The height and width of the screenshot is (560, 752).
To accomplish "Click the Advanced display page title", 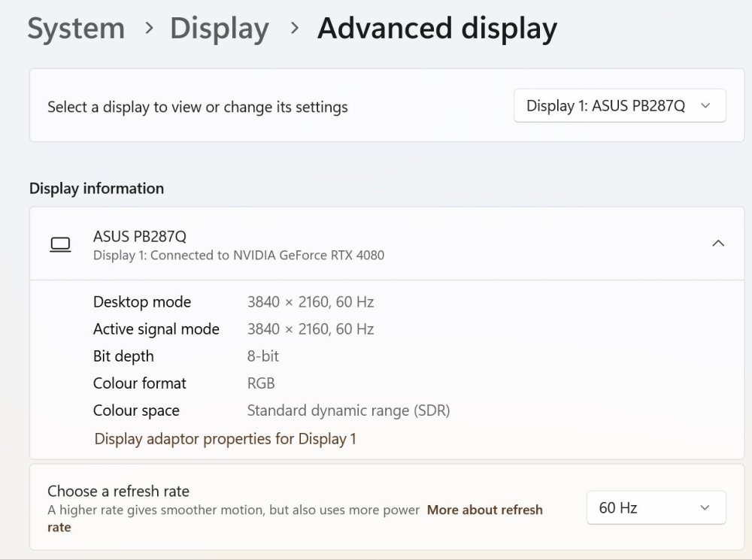I will tap(437, 29).
